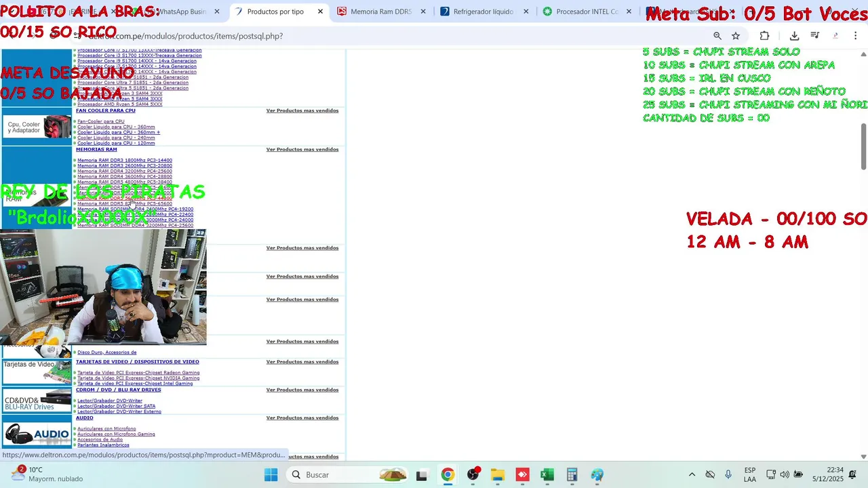This screenshot has width=868, height=488.
Task: Click the zoom magnifier icon in address bar
Action: pyautogui.click(x=717, y=36)
